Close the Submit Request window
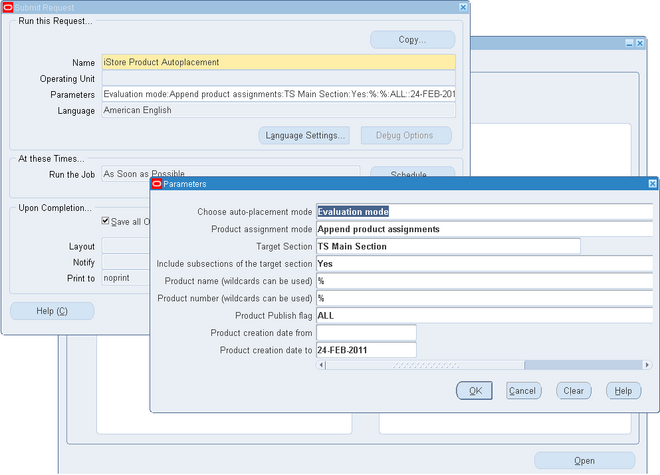660x475 pixels. click(463, 7)
